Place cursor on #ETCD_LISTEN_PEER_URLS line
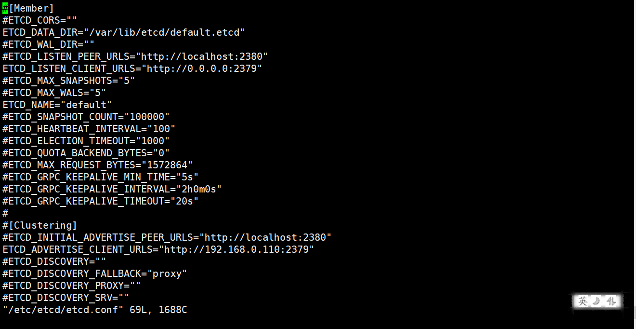The image size is (644, 329). [x=135, y=56]
